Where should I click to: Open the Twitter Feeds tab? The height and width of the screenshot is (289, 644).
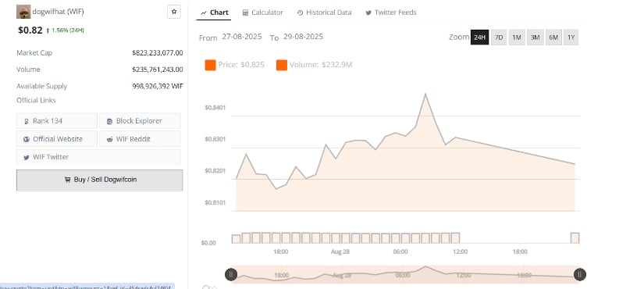click(391, 12)
